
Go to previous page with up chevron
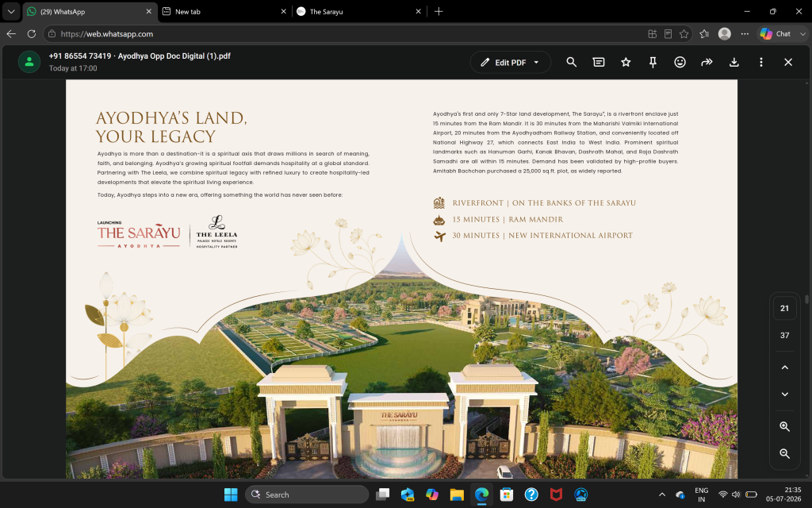pos(784,368)
